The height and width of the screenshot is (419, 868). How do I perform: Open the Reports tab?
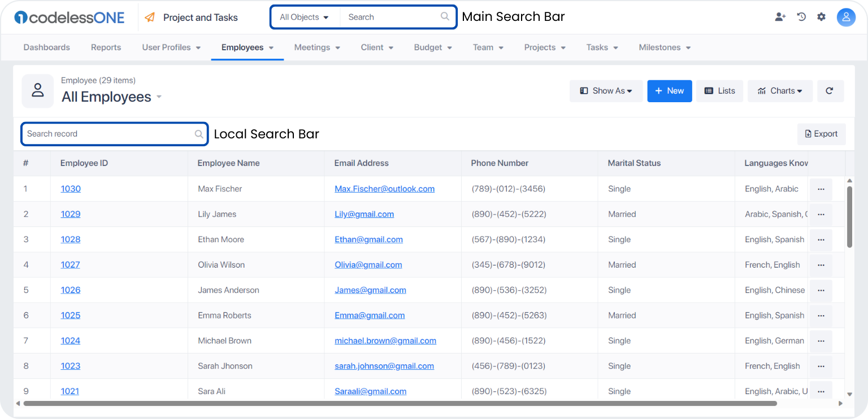pos(106,47)
